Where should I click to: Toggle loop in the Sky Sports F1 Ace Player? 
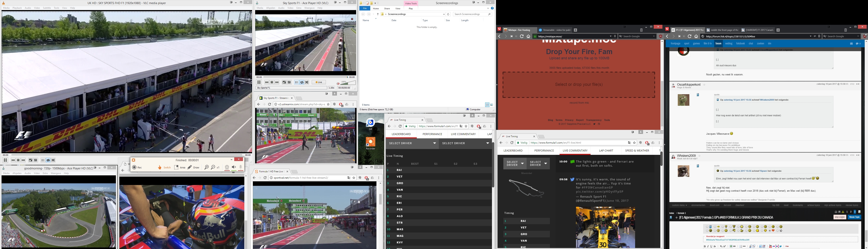tap(302, 82)
